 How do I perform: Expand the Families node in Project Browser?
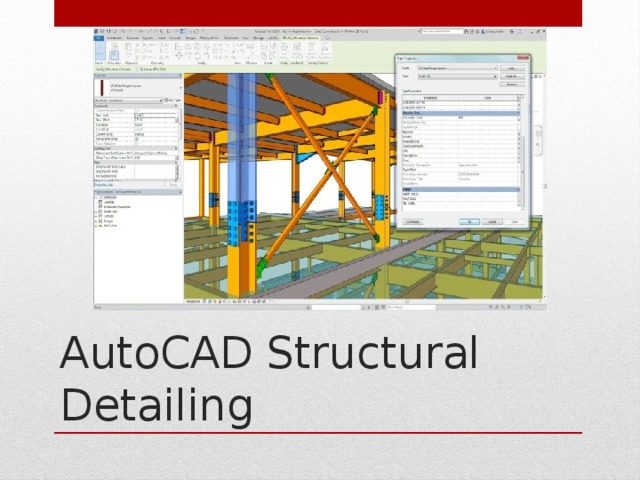(x=96, y=216)
